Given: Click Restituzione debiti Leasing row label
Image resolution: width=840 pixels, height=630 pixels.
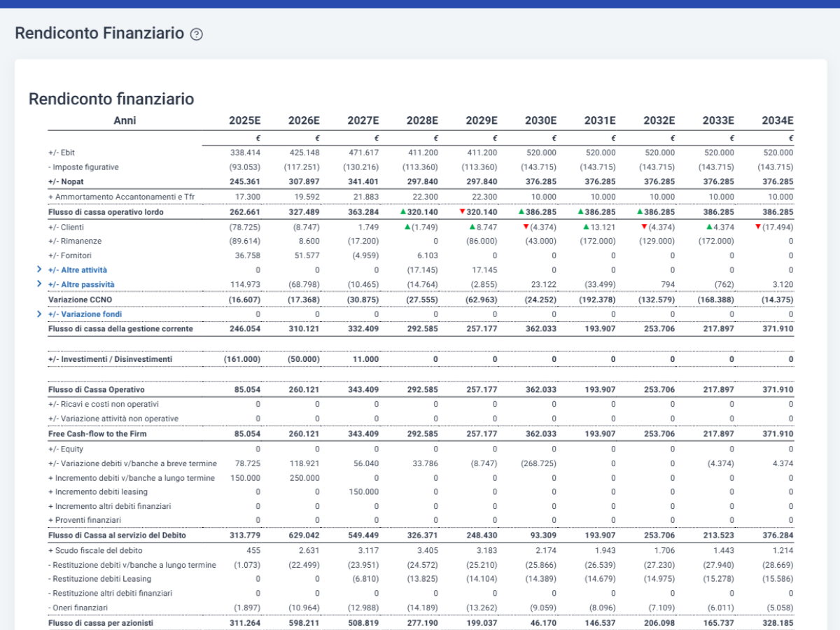Looking at the screenshot, I should pyautogui.click(x=99, y=579).
